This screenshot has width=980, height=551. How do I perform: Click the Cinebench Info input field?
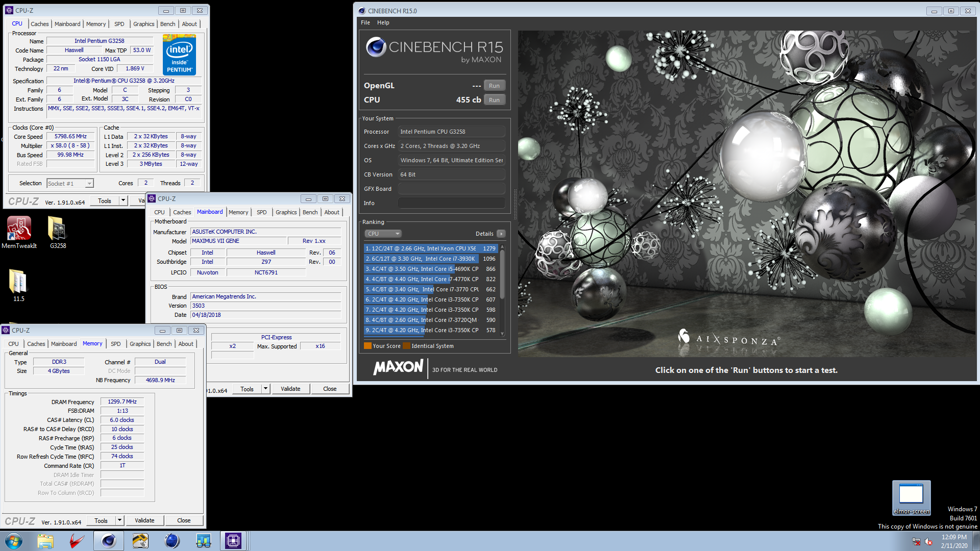coord(452,203)
